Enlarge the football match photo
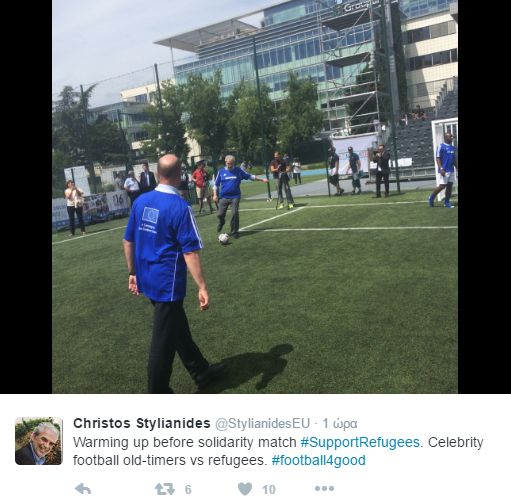Viewport: 511px width, 500px height. 255,197
